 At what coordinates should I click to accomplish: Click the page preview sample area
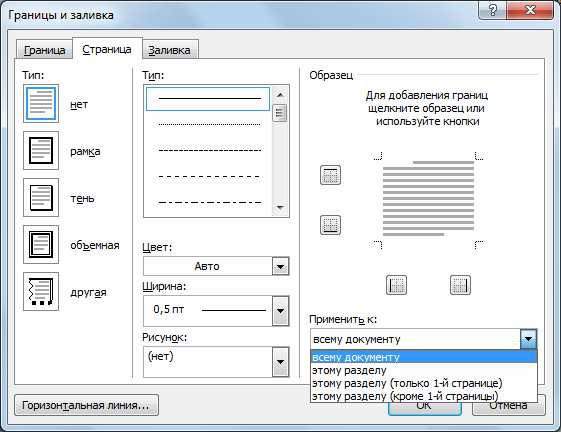pyautogui.click(x=428, y=199)
